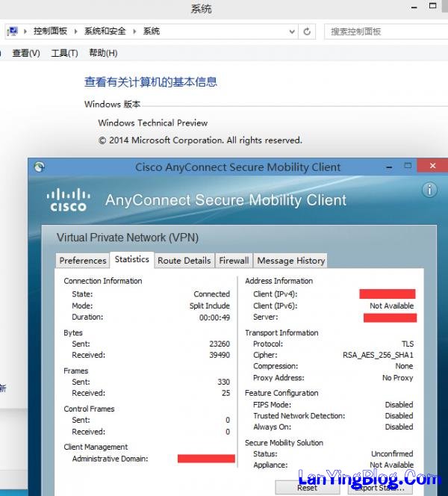Image resolution: width=448 pixels, height=496 pixels.
Task: Click the Compression value None
Action: point(404,366)
